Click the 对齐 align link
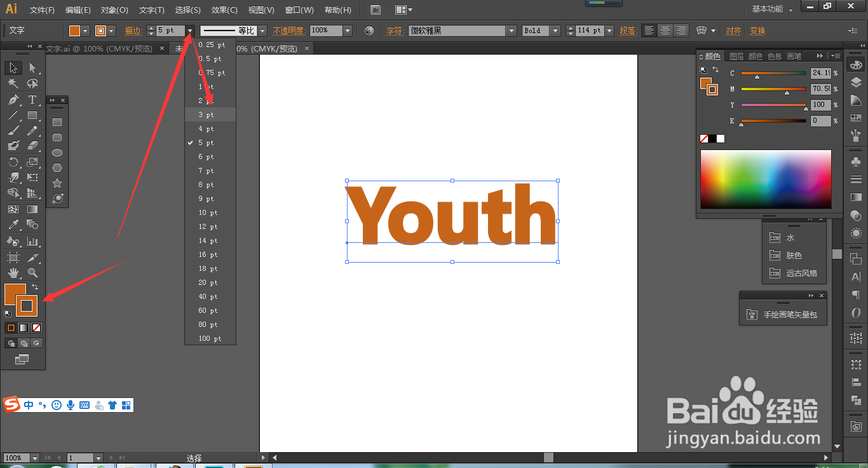The width and height of the screenshot is (868, 468). coord(733,31)
